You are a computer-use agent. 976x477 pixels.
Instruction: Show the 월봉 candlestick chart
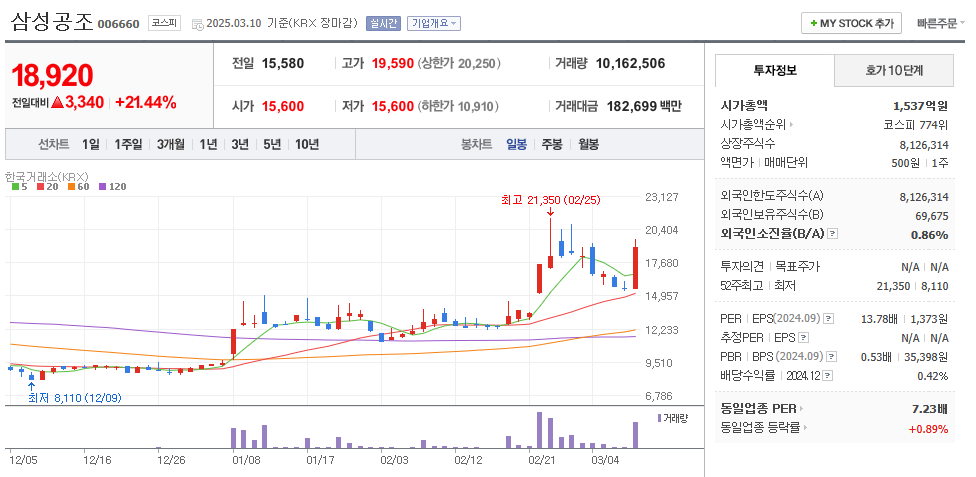tap(588, 144)
